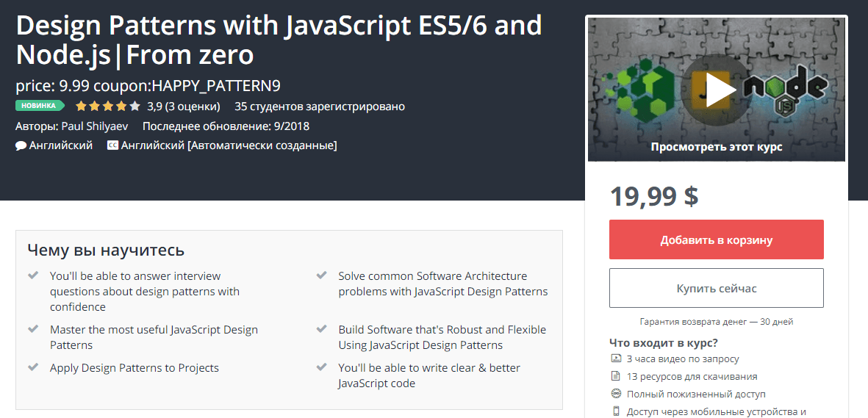Click the coupon HAPPY_PATTERN9 subtitle

148,86
